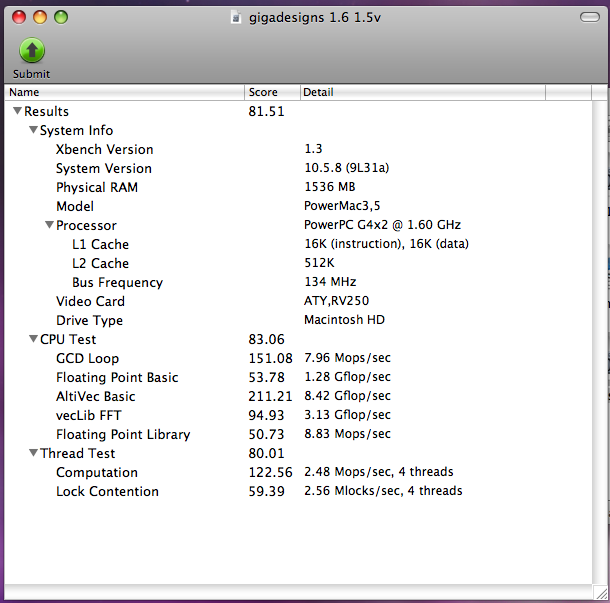Screen dimensions: 610x603
Task: Select the vecLib FFT row
Action: point(298,415)
